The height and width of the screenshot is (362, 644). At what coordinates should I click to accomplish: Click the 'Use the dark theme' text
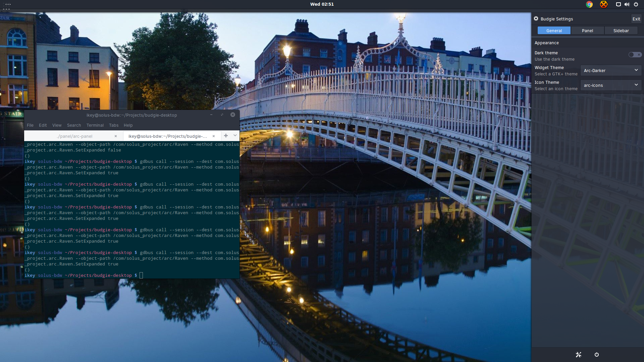(554, 59)
